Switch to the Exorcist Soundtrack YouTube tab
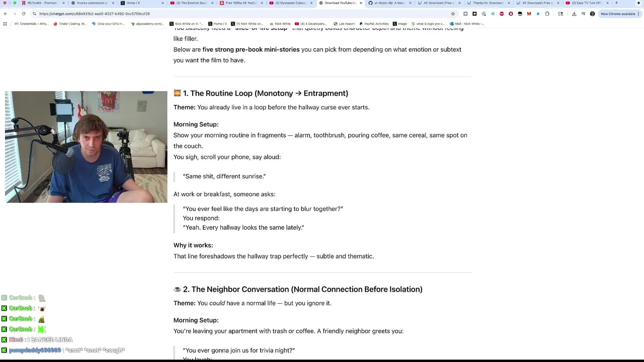Viewport: 644px width, 362px height. point(191,3)
